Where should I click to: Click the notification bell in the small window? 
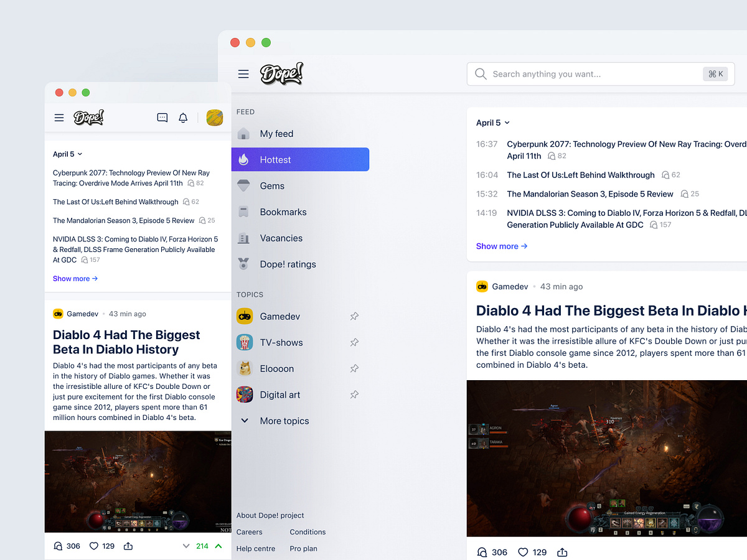pyautogui.click(x=183, y=117)
